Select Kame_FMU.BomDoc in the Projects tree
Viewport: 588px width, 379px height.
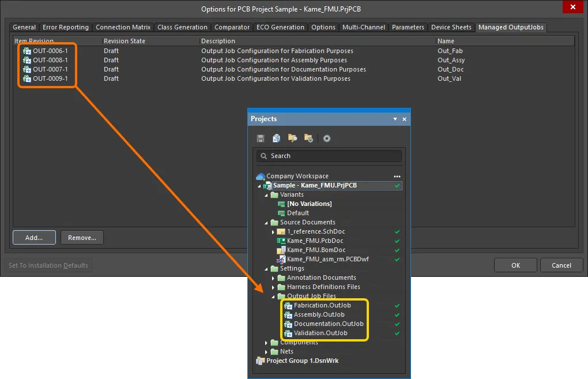tap(316, 250)
